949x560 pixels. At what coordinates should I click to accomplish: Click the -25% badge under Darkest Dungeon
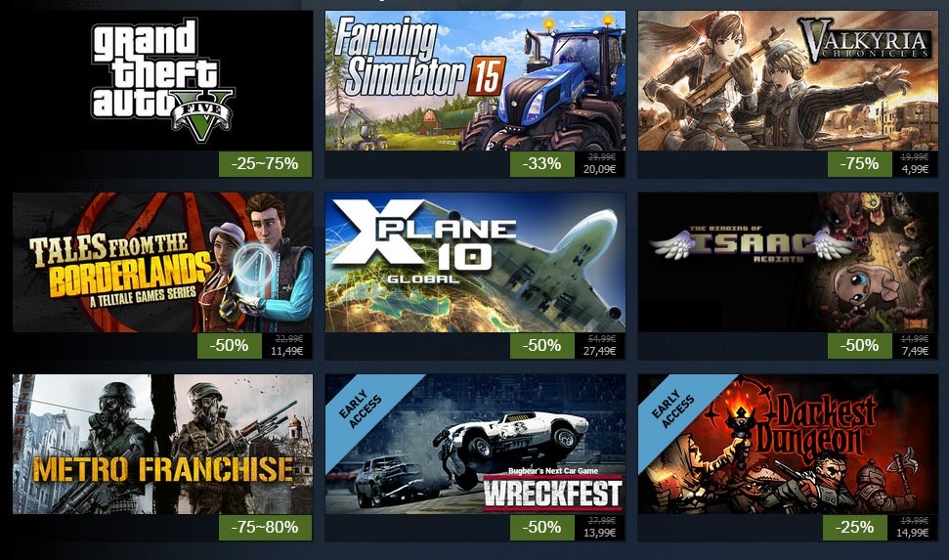click(x=854, y=528)
